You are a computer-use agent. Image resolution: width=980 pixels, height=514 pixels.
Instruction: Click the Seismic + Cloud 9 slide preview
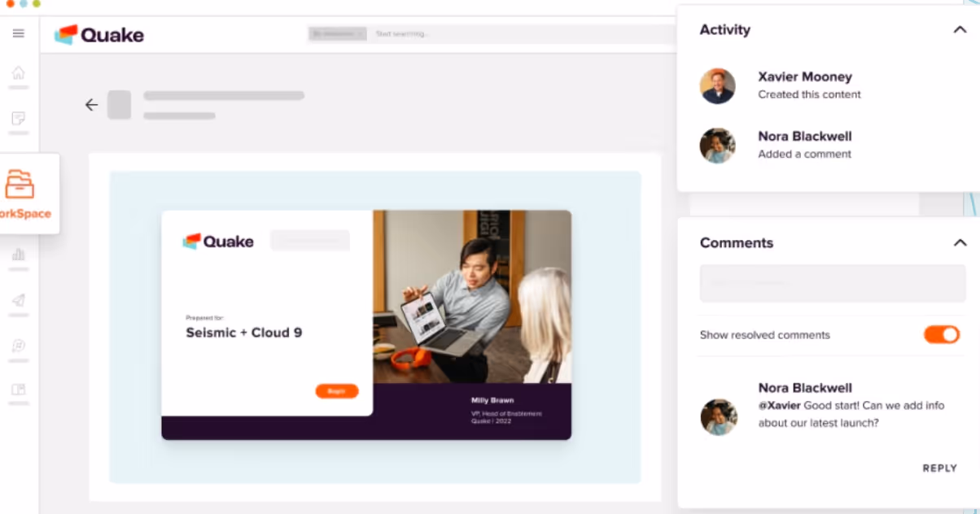pyautogui.click(x=366, y=325)
